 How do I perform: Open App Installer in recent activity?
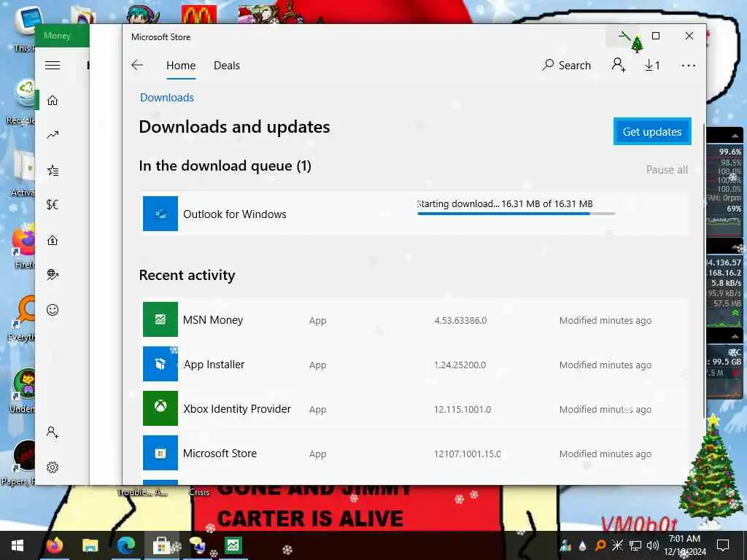click(x=214, y=365)
